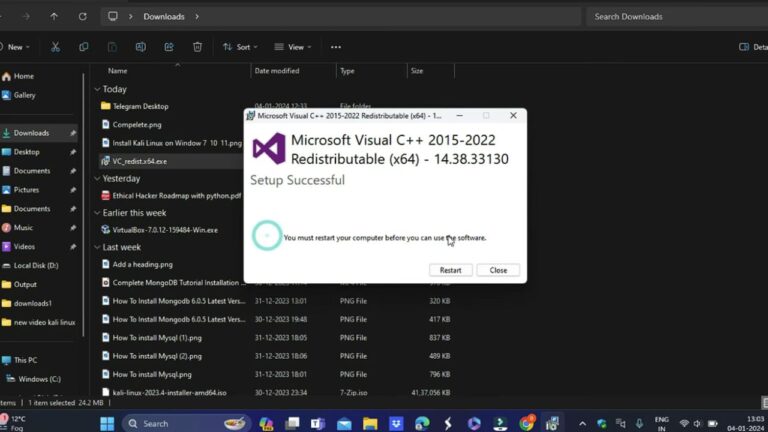The height and width of the screenshot is (432, 768).
Task: Select VC_redist.x64.exe file
Action: coord(140,161)
